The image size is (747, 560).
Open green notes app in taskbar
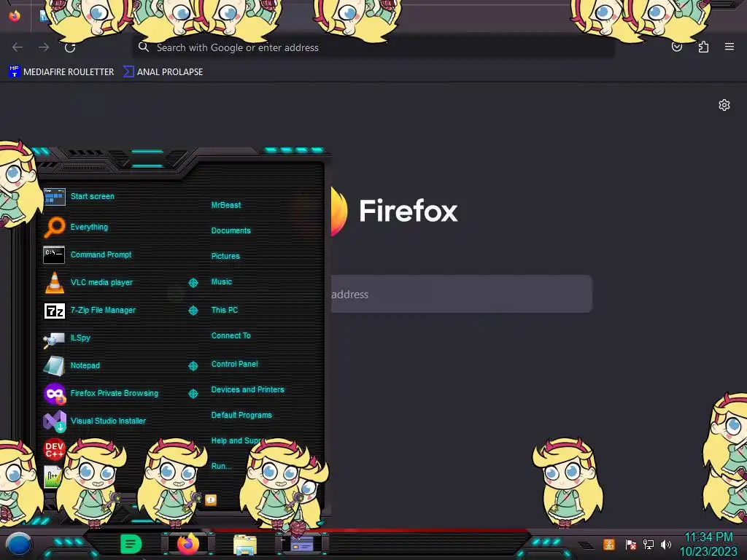click(x=131, y=544)
